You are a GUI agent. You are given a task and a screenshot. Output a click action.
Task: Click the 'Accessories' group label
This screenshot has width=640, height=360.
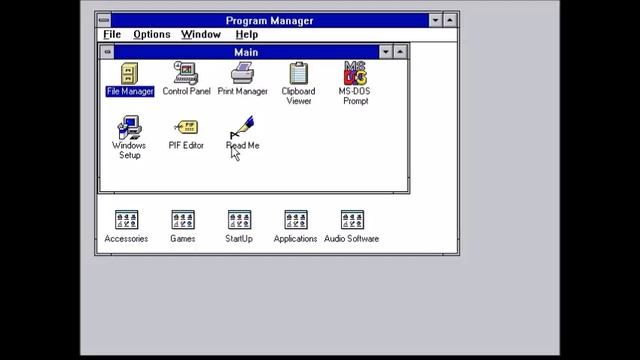(x=126, y=239)
